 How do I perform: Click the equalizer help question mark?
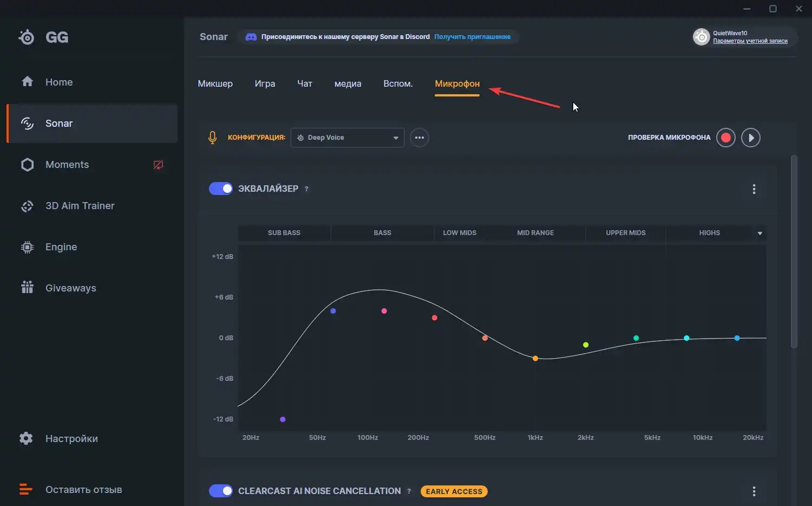306,189
